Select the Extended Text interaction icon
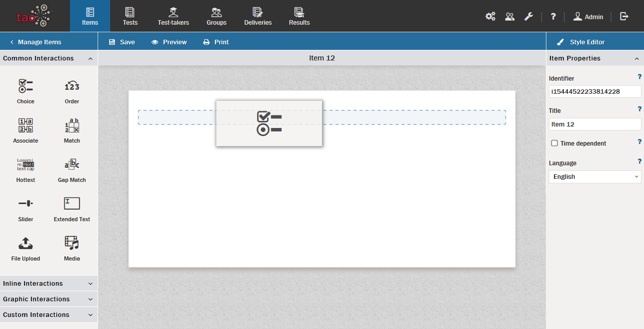The height and width of the screenshot is (329, 644). tap(72, 204)
